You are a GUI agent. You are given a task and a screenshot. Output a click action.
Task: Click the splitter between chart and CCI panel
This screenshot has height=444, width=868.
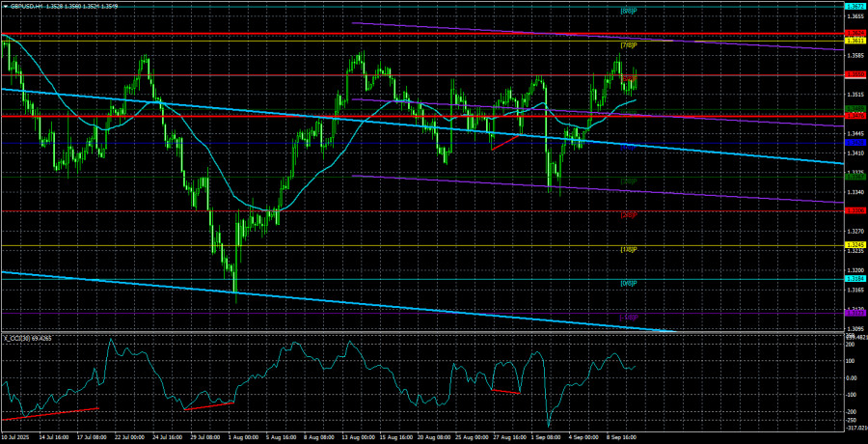434,332
